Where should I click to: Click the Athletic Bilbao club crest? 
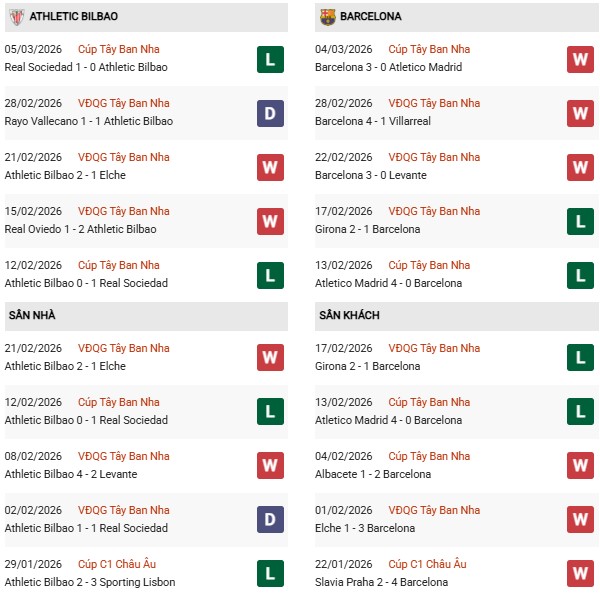click(x=14, y=17)
